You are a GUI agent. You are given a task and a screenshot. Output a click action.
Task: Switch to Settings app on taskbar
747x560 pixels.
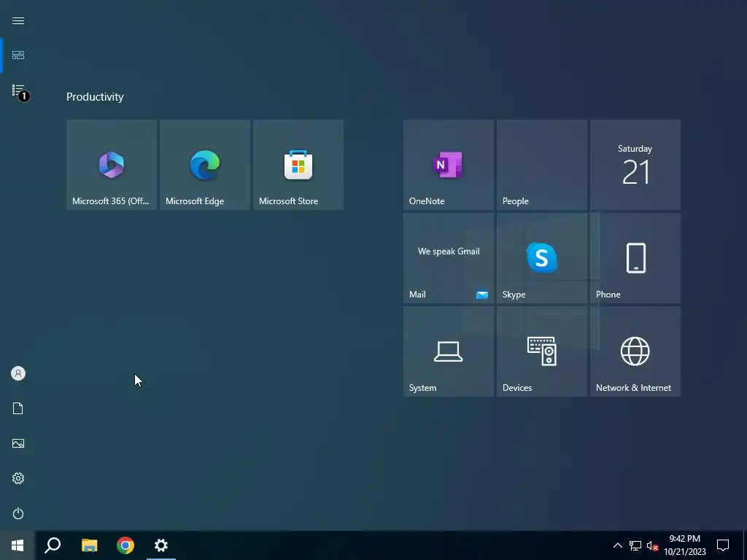161,545
